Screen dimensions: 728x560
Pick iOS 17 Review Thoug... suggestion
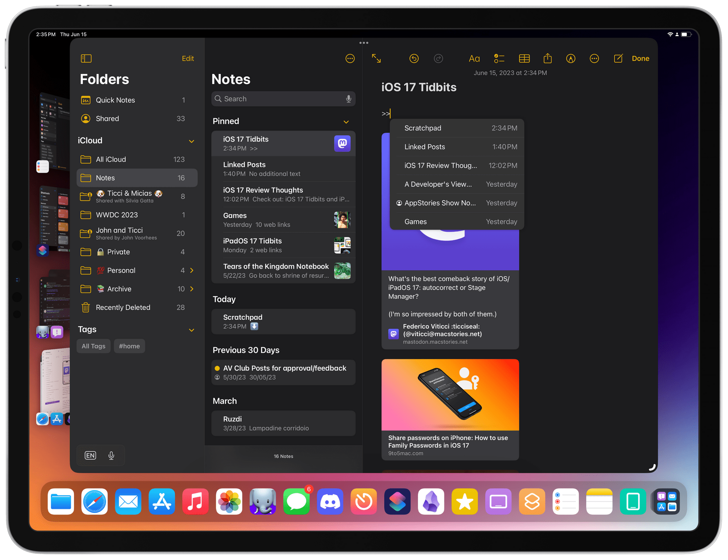point(457,166)
